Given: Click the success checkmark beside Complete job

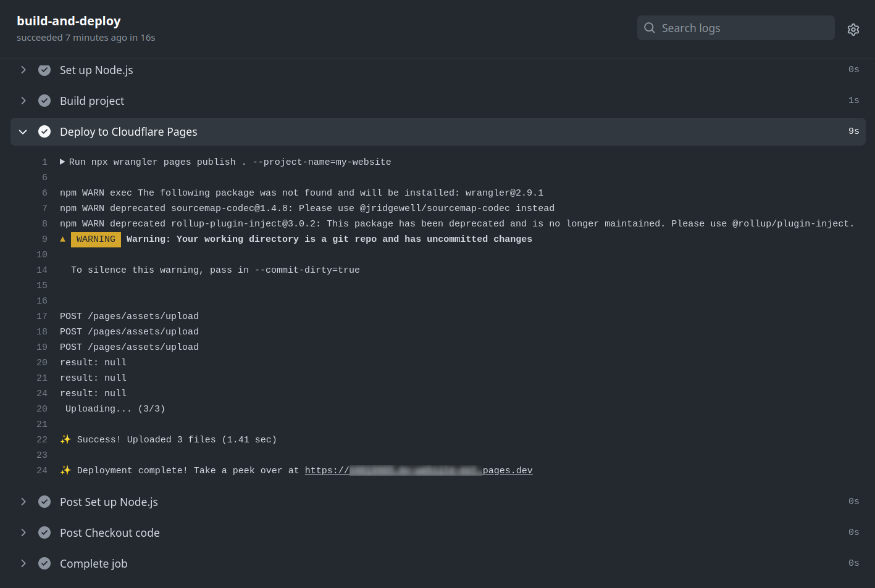Looking at the screenshot, I should point(44,563).
